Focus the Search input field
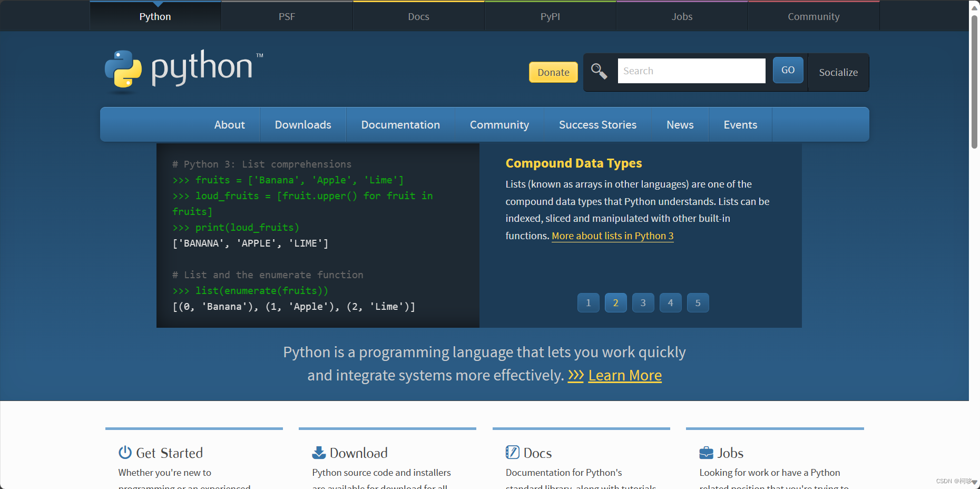The width and height of the screenshot is (980, 489). click(x=691, y=71)
